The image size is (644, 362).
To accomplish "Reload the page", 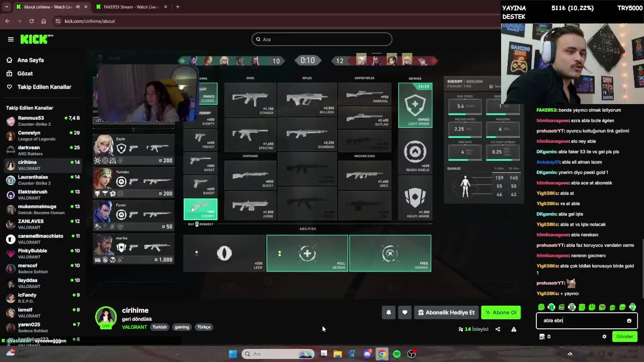I will [x=31, y=21].
